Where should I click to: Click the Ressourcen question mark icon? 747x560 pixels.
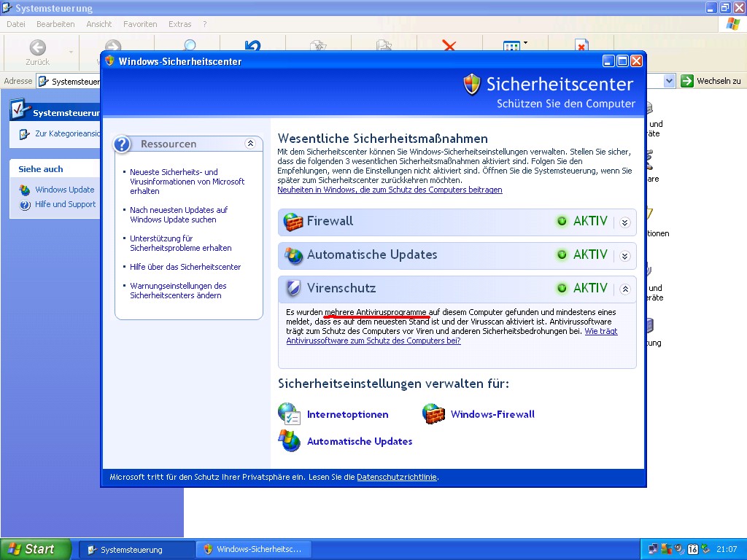(x=123, y=144)
